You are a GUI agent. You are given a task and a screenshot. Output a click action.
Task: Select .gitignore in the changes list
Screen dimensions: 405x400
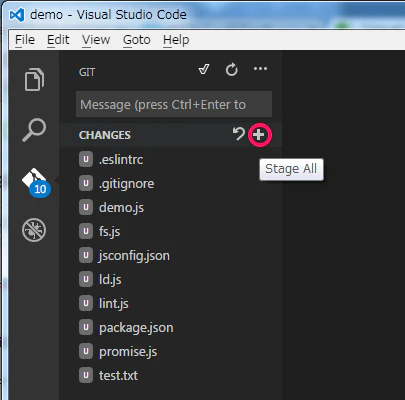coord(171,183)
